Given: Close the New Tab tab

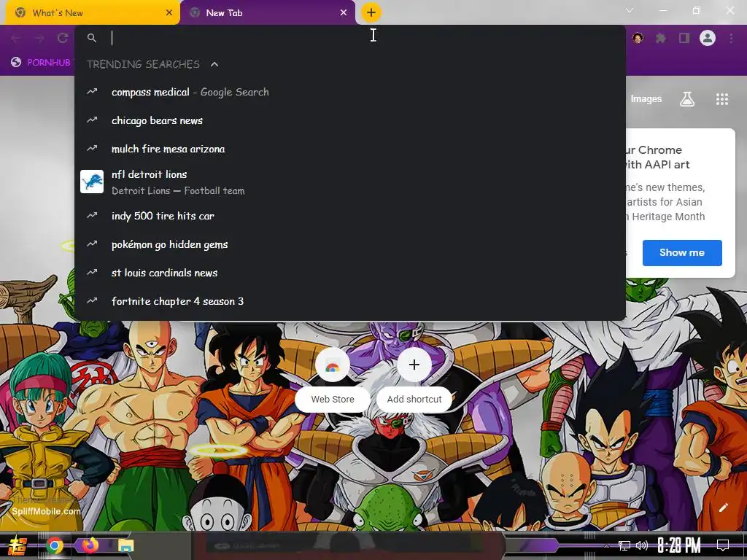Looking at the screenshot, I should (344, 13).
